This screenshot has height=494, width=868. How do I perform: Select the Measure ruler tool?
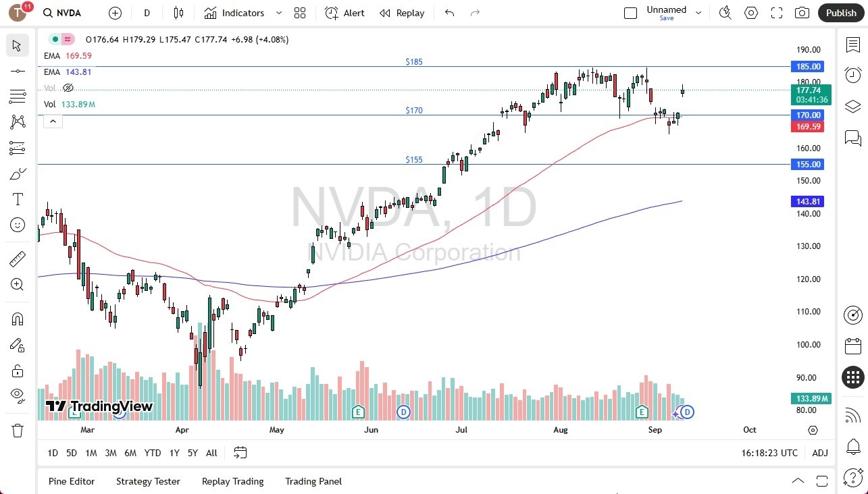coord(17,258)
